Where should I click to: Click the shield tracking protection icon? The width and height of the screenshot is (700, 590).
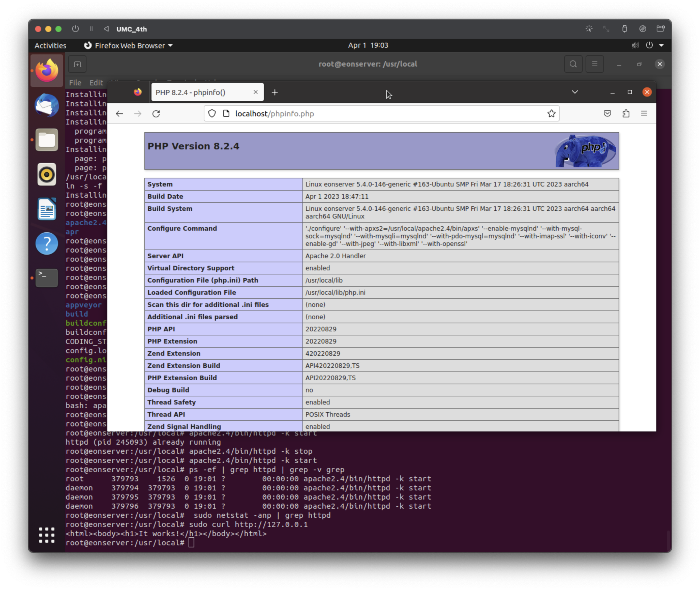click(212, 114)
